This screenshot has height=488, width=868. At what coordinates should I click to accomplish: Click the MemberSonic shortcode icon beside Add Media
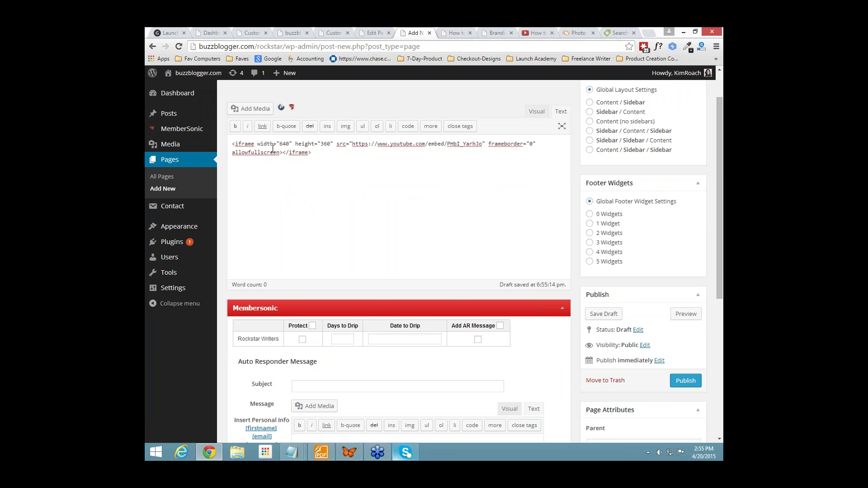click(x=292, y=107)
